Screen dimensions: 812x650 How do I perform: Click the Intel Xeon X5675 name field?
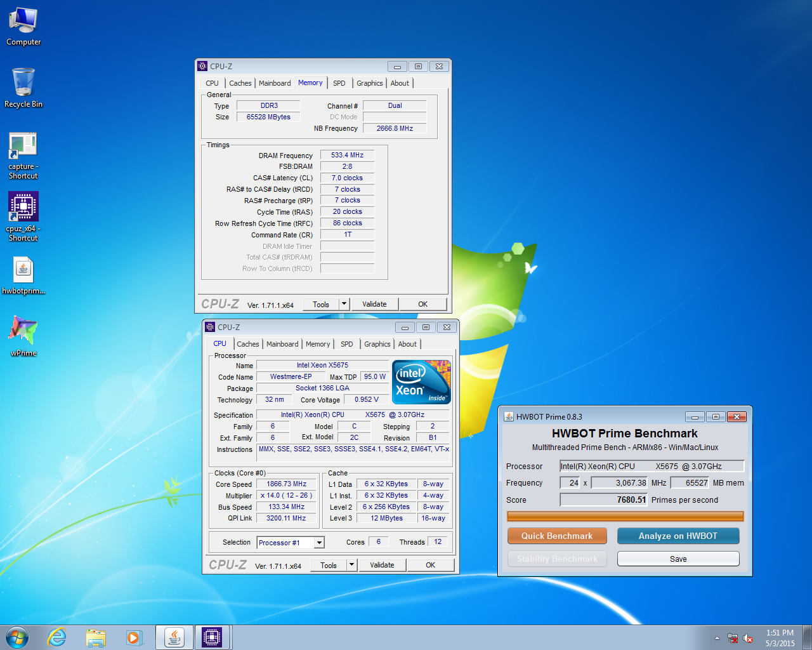(322, 365)
